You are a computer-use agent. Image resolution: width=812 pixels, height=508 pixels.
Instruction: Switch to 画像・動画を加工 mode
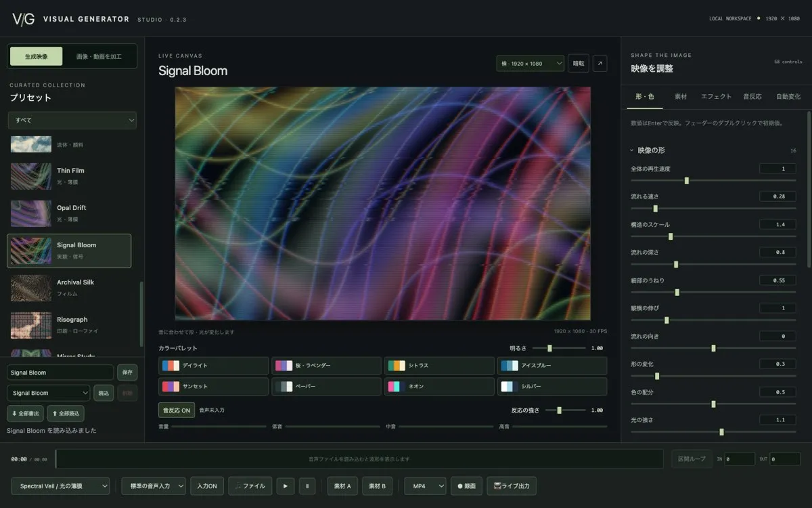[x=99, y=56]
